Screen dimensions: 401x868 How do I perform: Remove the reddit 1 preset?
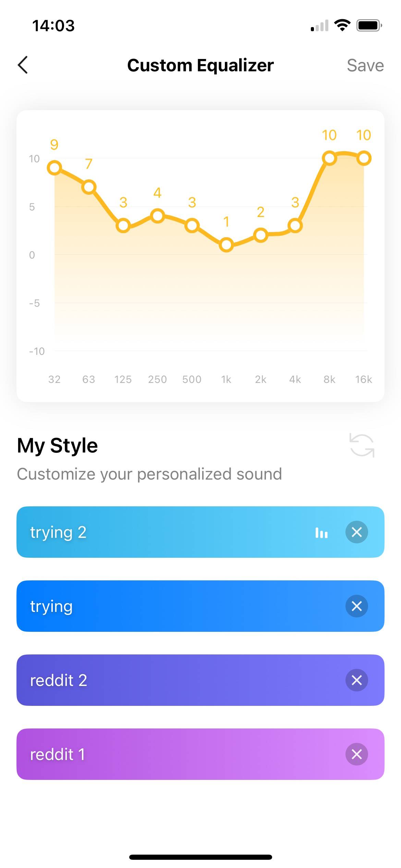tap(356, 754)
